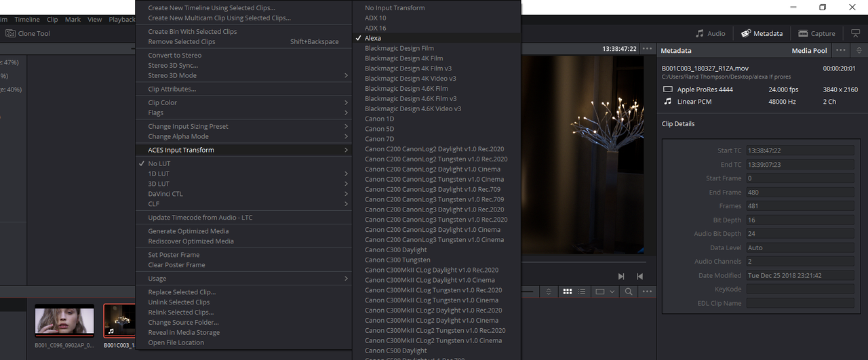868x360 pixels.
Task: Expand Flags submenu
Action: (244, 113)
